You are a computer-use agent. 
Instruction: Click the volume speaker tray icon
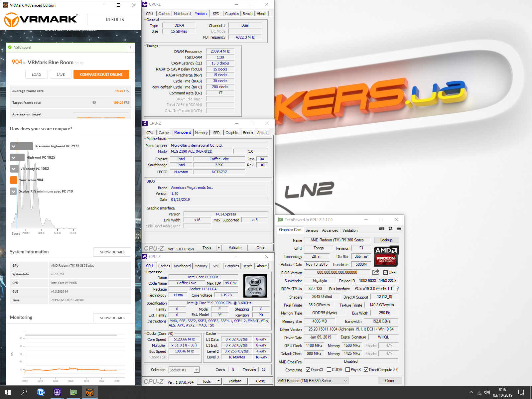click(x=487, y=392)
